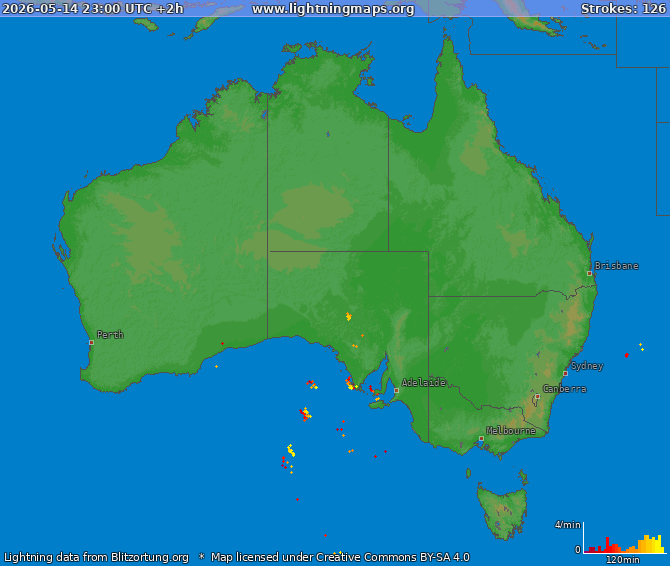Click the Adelaide city marker square
This screenshot has height=566, width=670.
point(396,390)
